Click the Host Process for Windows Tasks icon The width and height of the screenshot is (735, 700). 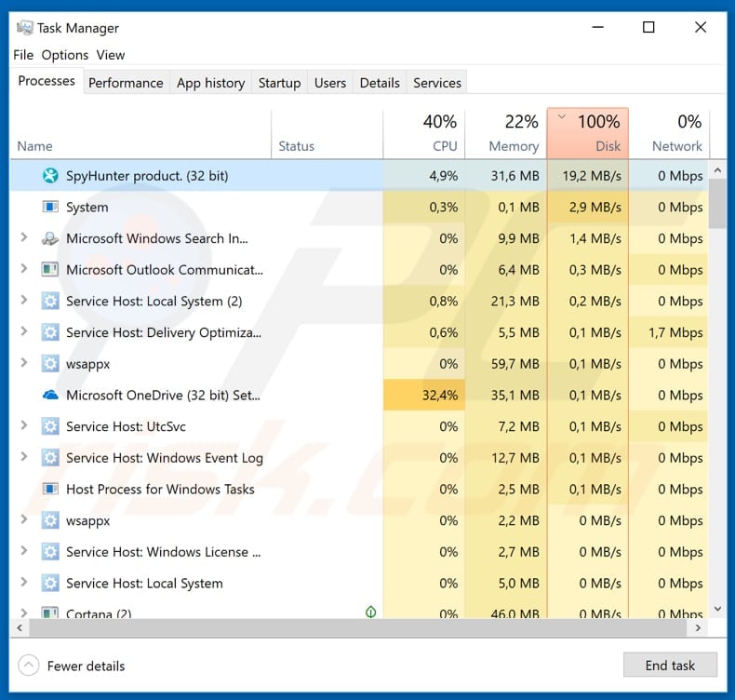click(x=50, y=489)
